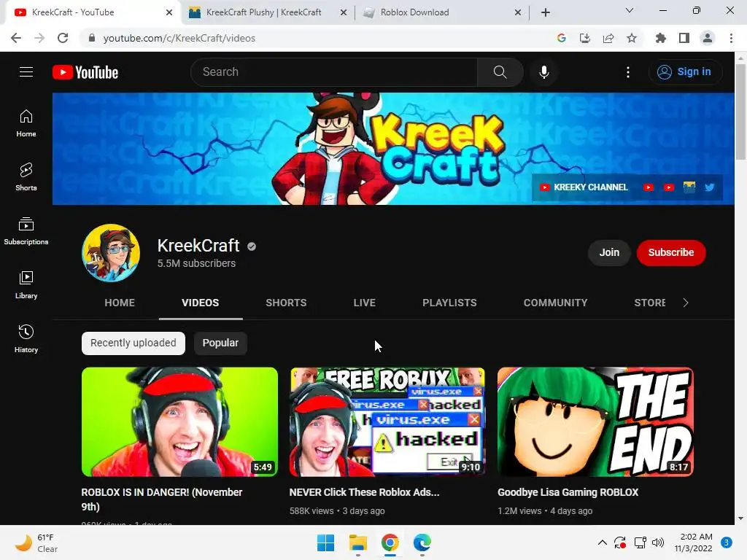Click the Google icon in address bar

tap(562, 38)
